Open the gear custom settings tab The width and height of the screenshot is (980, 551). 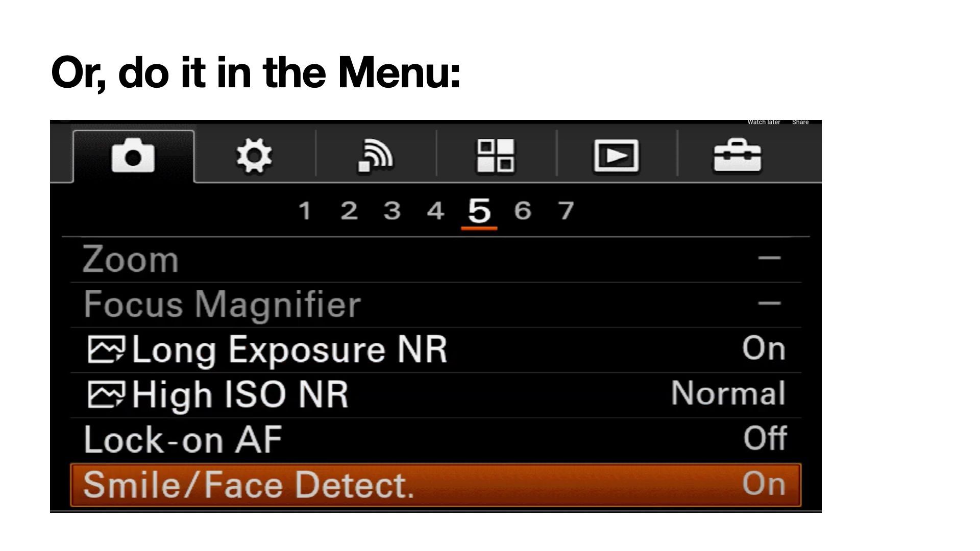[x=254, y=156]
